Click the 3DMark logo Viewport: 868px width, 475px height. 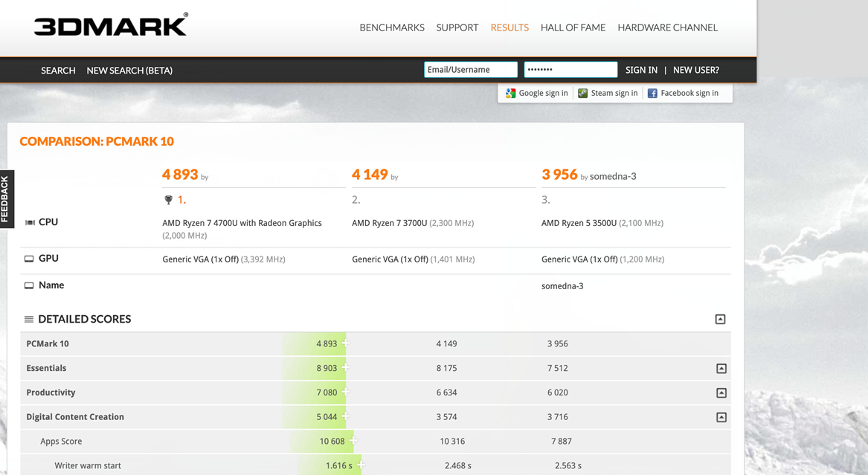coord(111,25)
